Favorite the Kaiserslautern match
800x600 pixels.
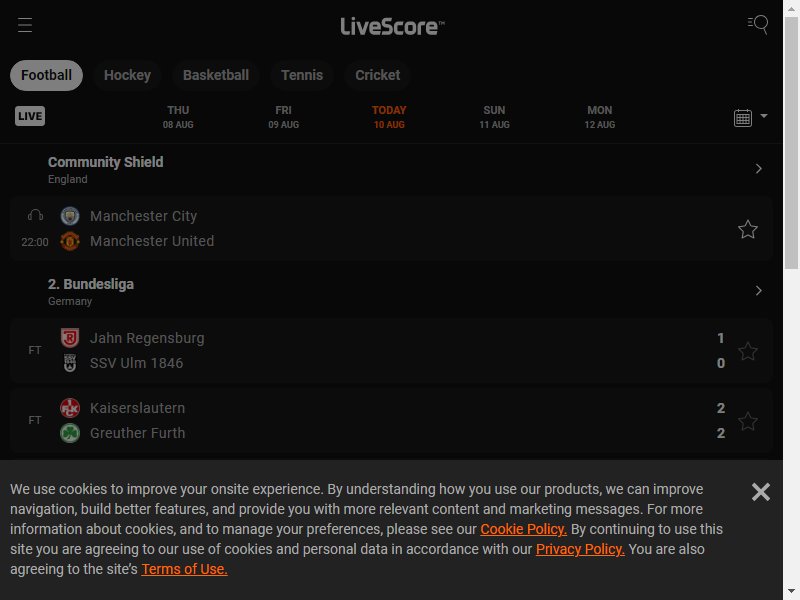coord(747,421)
